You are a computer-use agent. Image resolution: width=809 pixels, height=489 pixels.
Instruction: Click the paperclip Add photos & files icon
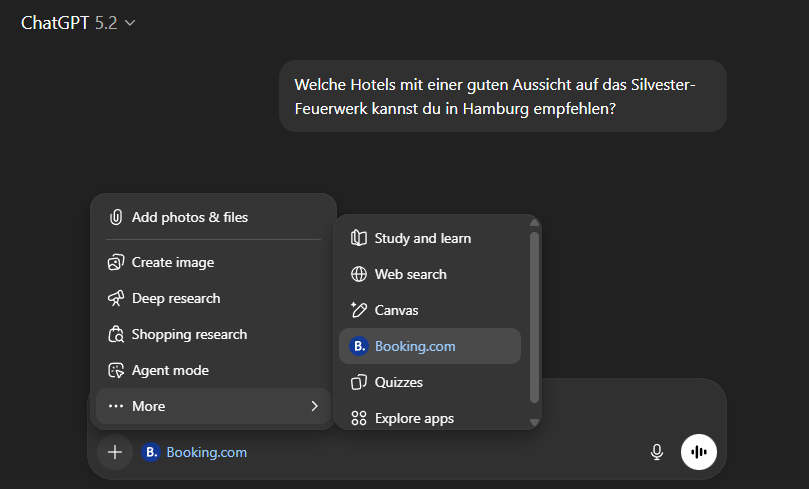click(116, 217)
